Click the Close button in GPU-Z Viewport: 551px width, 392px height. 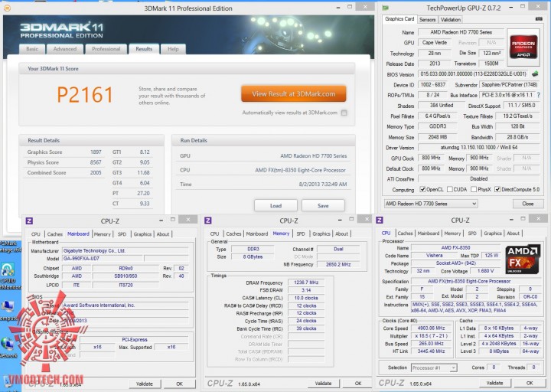tap(528, 204)
